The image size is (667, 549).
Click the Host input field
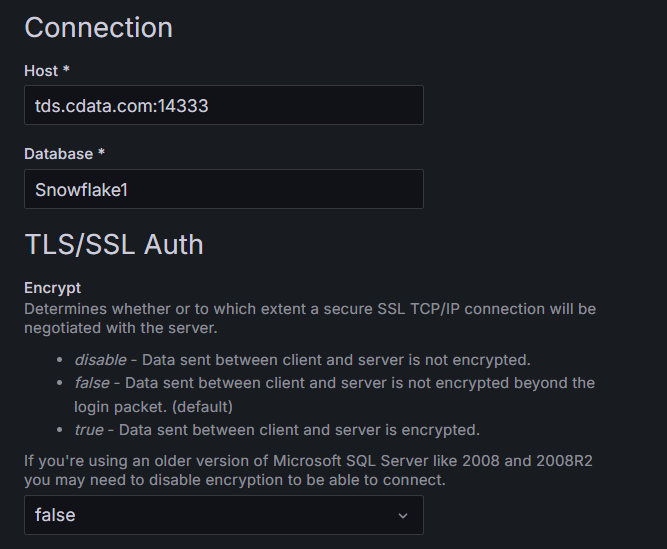(x=223, y=105)
